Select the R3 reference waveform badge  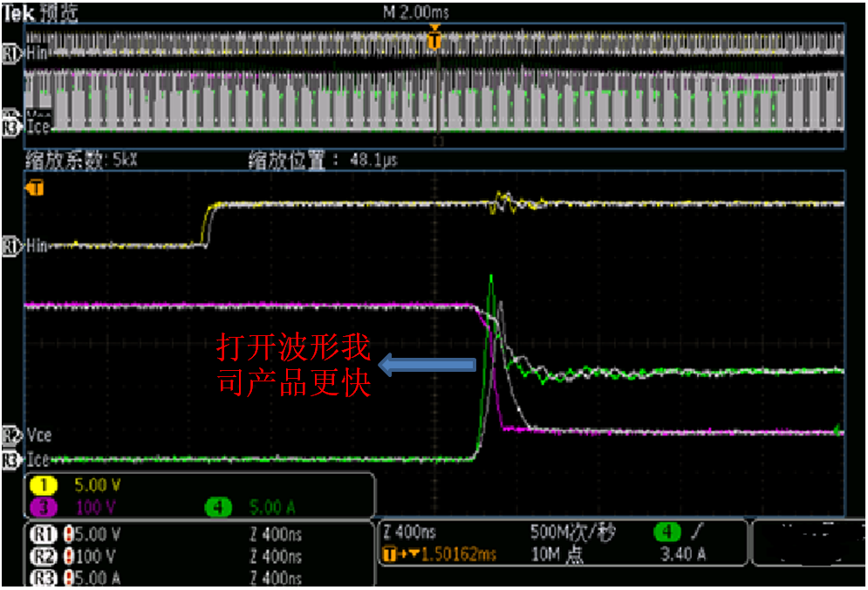[41, 577]
